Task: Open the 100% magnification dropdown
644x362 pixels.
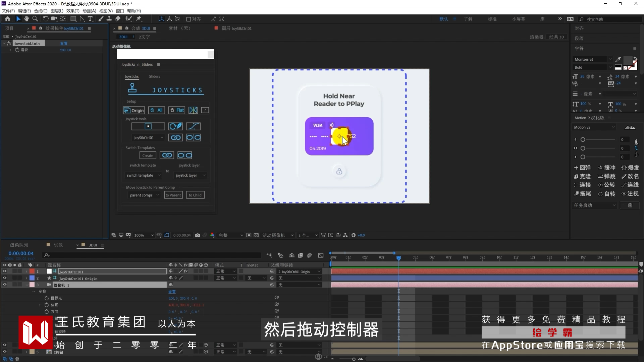Action: [144, 235]
